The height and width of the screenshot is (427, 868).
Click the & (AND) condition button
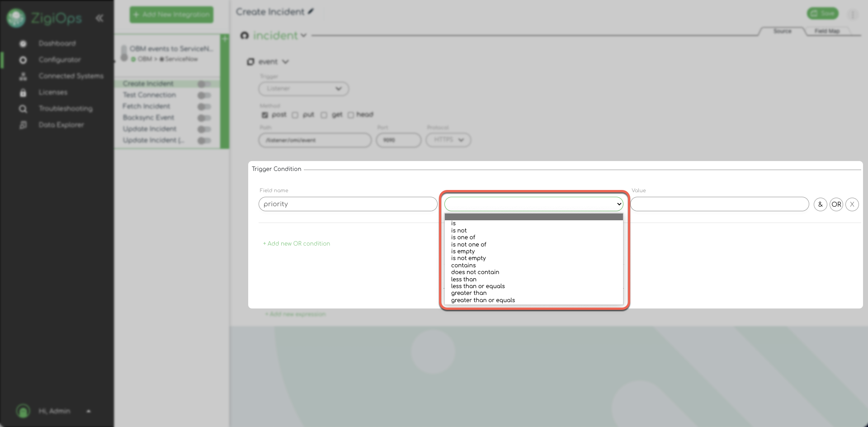820,204
